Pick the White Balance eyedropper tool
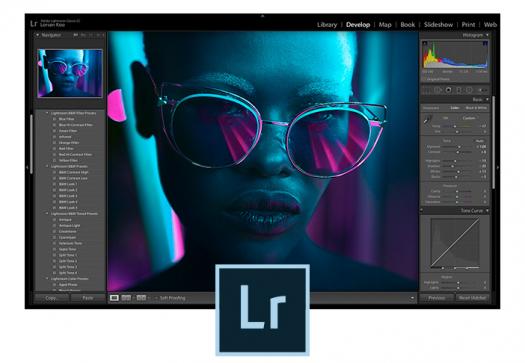The image size is (525, 363). (x=428, y=119)
